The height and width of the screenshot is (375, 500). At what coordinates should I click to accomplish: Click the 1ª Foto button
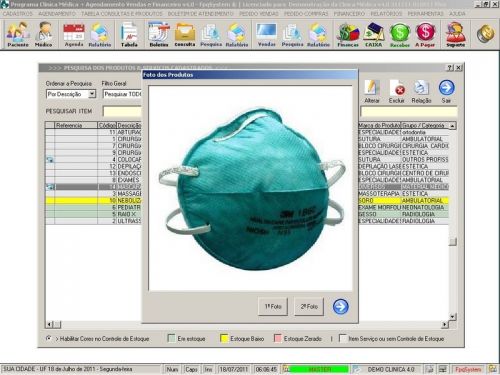273,306
